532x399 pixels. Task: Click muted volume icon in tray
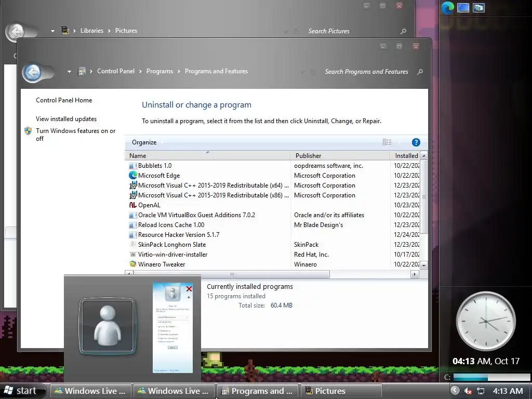pyautogui.click(x=468, y=391)
